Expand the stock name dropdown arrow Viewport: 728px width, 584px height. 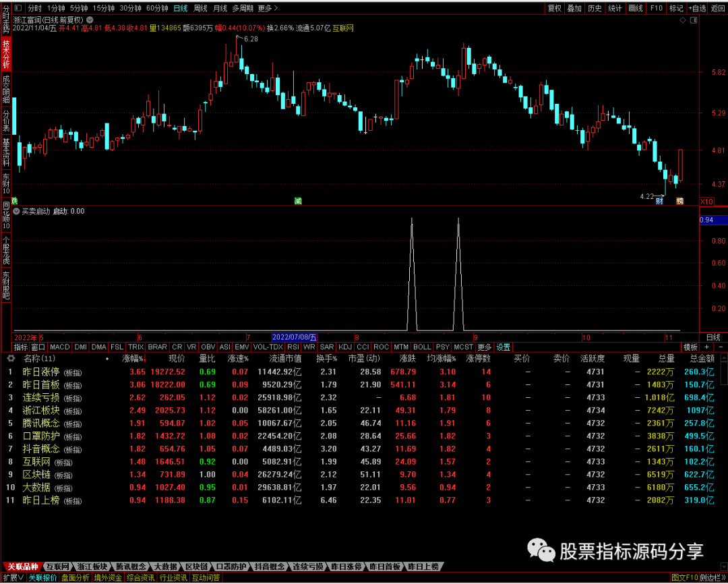point(90,20)
